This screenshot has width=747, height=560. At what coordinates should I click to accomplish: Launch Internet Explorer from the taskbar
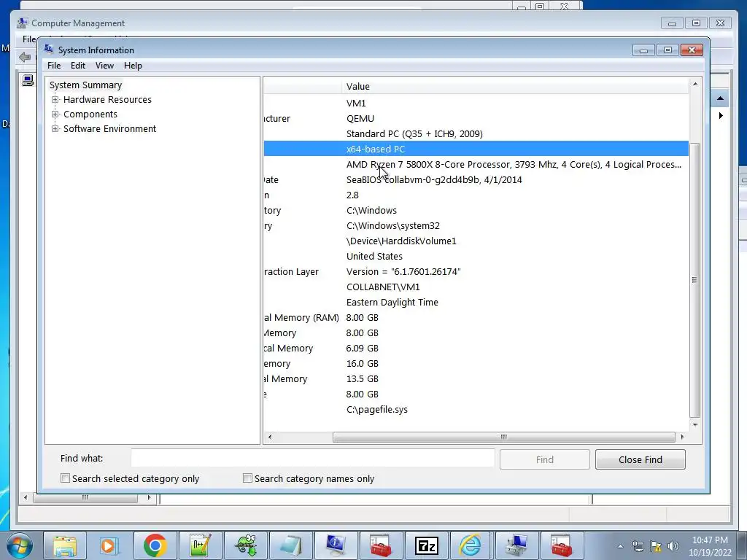coord(472,545)
